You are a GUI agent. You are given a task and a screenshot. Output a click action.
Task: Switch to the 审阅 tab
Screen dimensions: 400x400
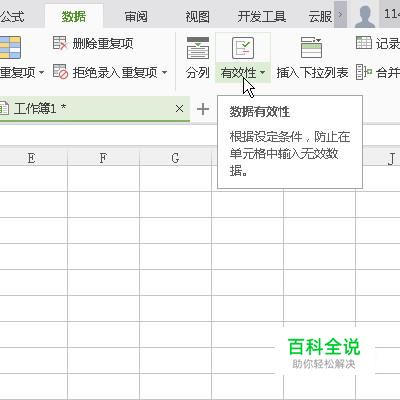point(136,17)
